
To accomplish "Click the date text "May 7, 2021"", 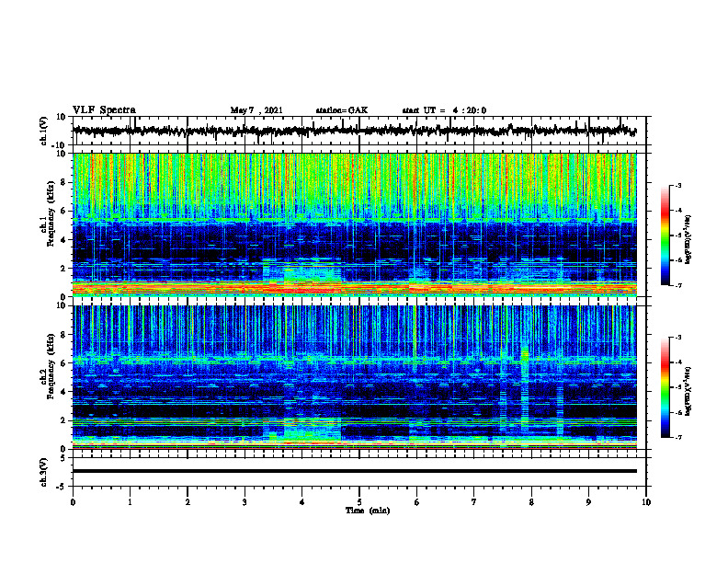I will point(256,110).
